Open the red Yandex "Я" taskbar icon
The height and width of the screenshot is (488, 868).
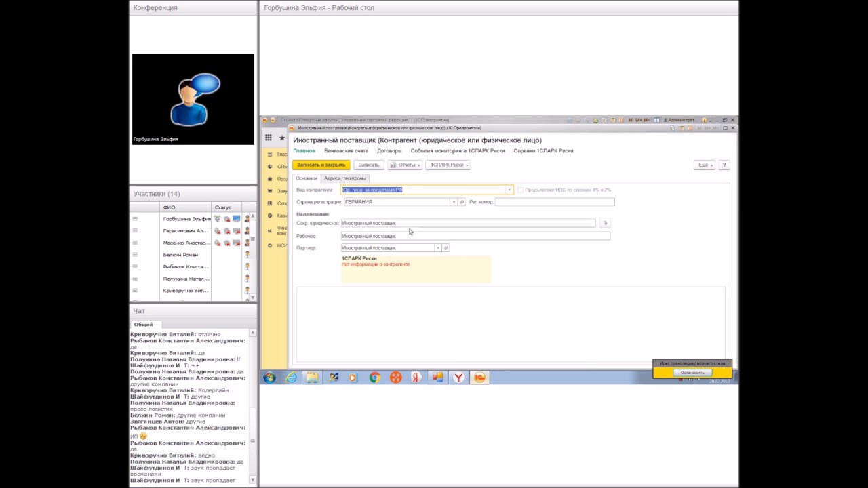pos(416,378)
